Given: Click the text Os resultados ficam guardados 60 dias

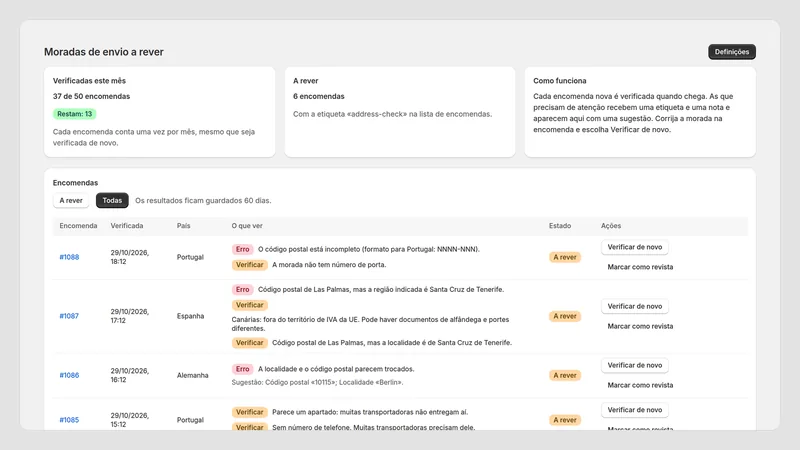Looking at the screenshot, I should pos(203,201).
